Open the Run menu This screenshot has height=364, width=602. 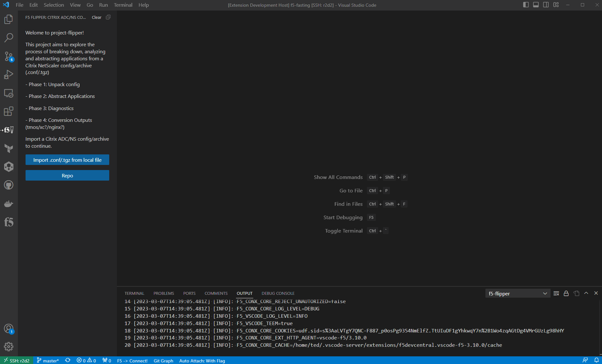pyautogui.click(x=103, y=5)
